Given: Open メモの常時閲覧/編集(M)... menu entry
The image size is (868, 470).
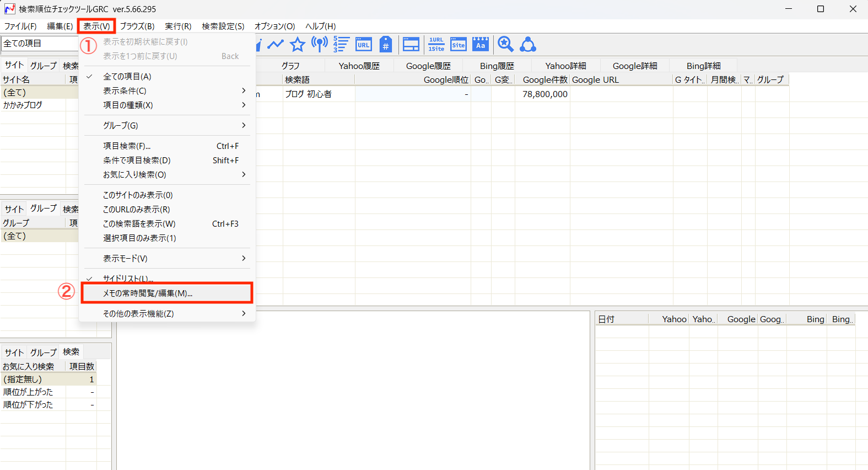Looking at the screenshot, I should (167, 293).
